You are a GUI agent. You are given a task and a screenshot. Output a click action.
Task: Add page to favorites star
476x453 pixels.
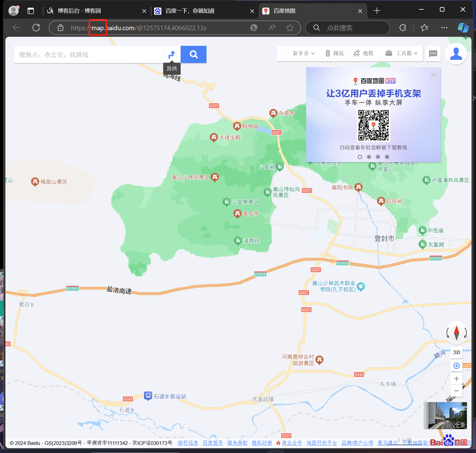[290, 28]
